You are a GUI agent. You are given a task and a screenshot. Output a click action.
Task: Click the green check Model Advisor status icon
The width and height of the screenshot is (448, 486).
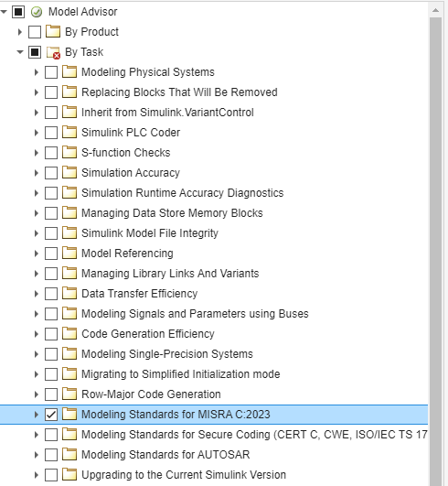37,12
